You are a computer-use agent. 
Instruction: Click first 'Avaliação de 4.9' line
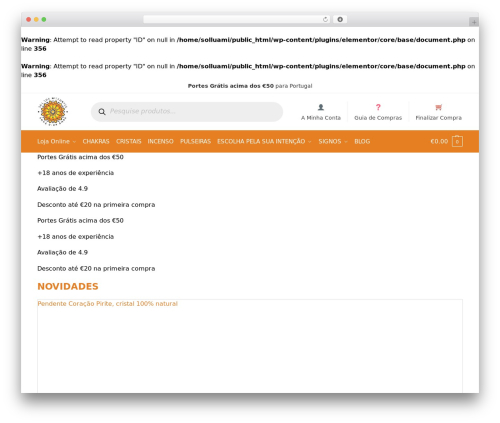pyautogui.click(x=62, y=189)
